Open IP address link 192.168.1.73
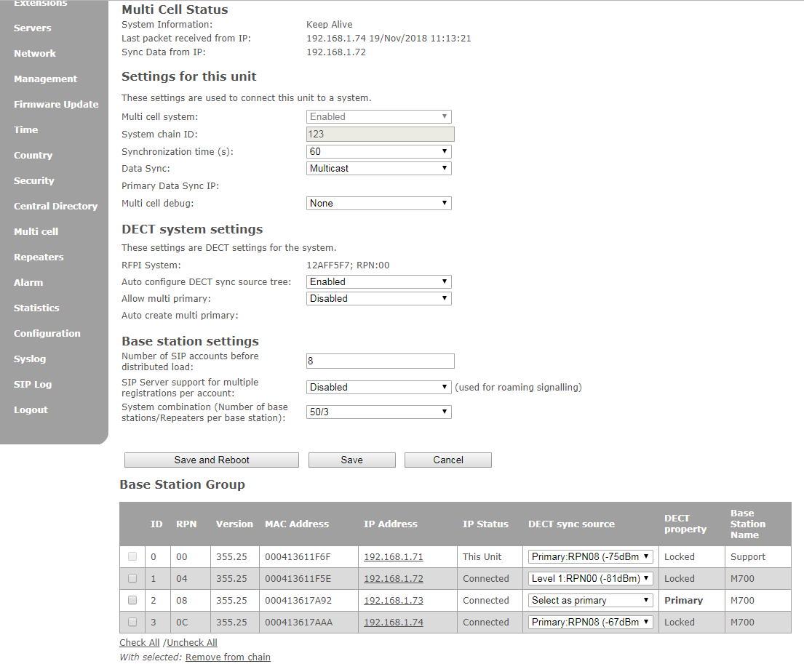 coord(394,600)
